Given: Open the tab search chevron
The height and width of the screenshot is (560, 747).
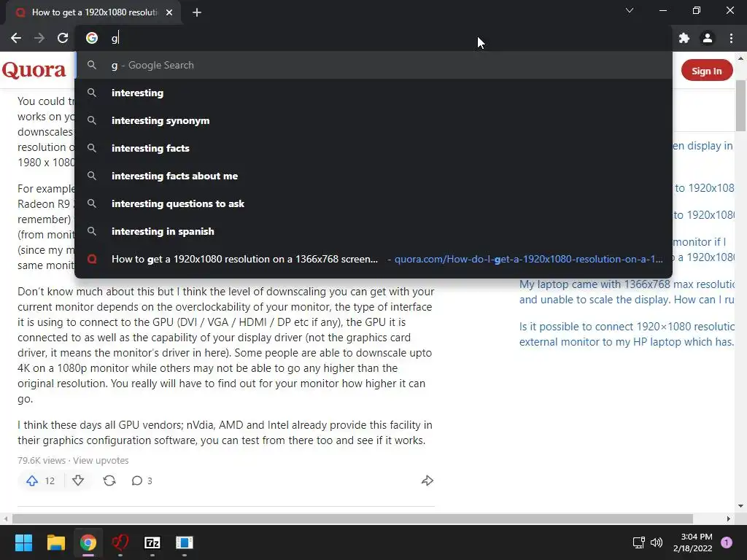Looking at the screenshot, I should (630, 10).
